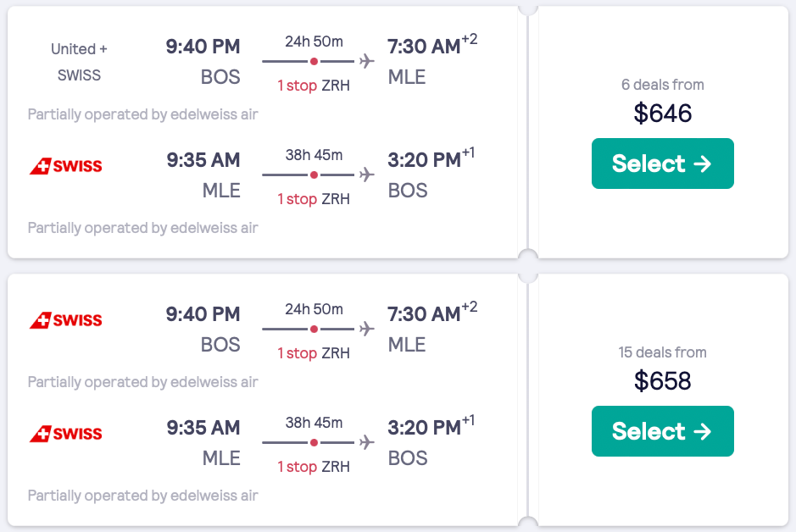
Task: Click "1 stop ZRH" on the $646 outbound leg
Action: 314,86
